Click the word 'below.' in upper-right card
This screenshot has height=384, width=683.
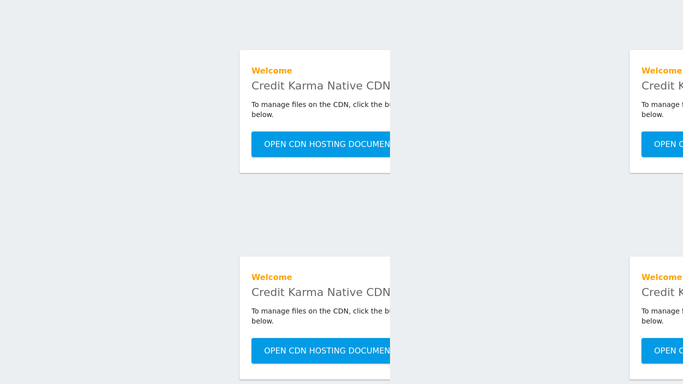[652, 115]
